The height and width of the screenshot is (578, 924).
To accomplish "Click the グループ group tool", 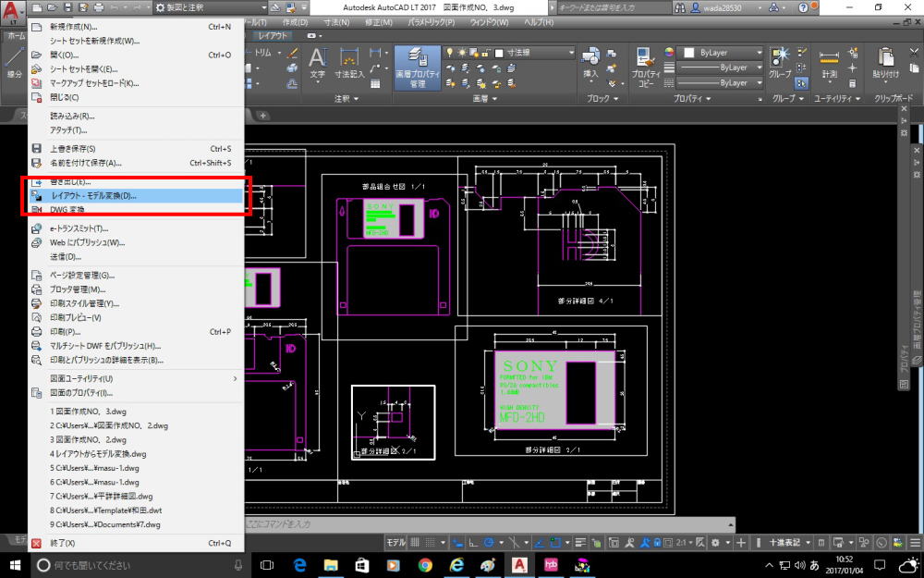I will coord(780,64).
